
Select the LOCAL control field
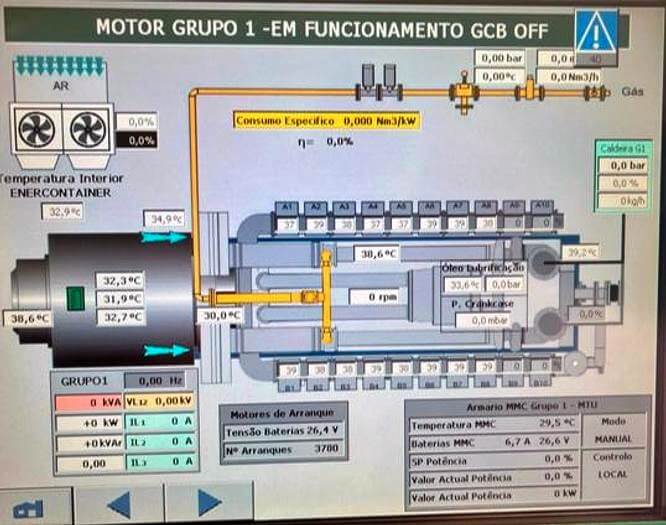click(613, 474)
